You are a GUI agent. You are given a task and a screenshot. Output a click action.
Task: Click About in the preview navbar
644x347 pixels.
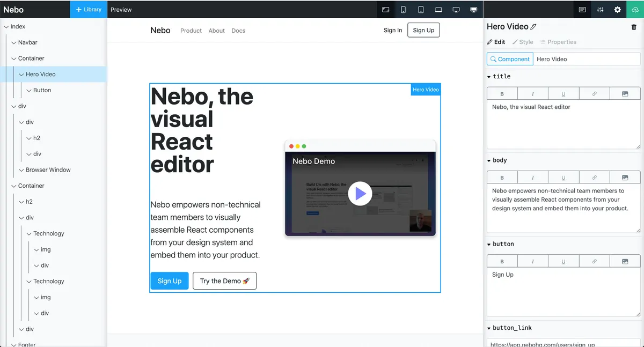tap(217, 31)
